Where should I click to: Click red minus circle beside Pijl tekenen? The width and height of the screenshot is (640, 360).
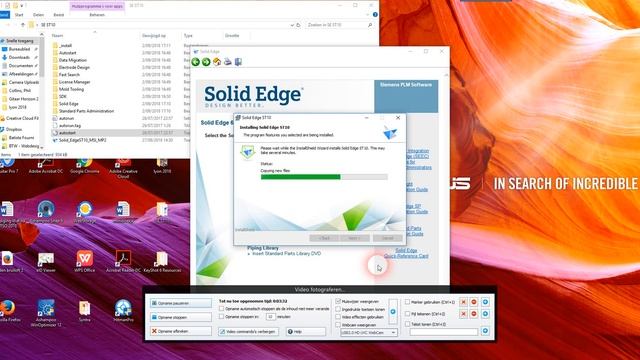(474, 314)
